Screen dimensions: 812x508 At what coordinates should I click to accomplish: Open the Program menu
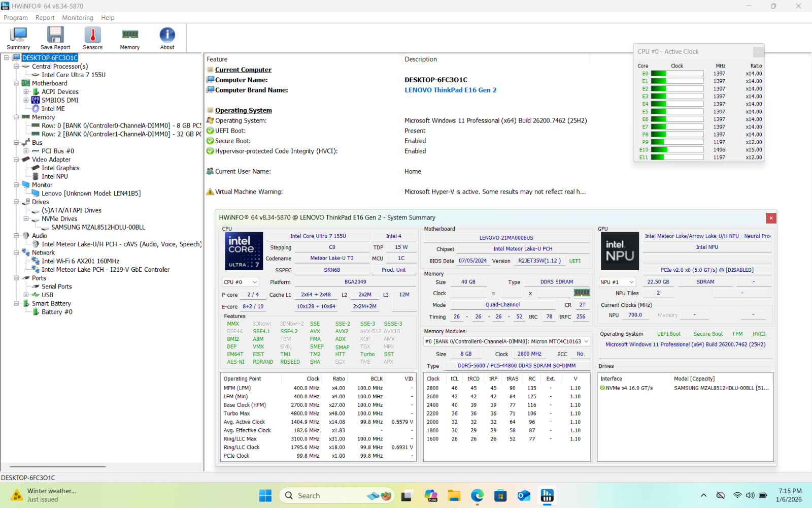click(x=16, y=18)
